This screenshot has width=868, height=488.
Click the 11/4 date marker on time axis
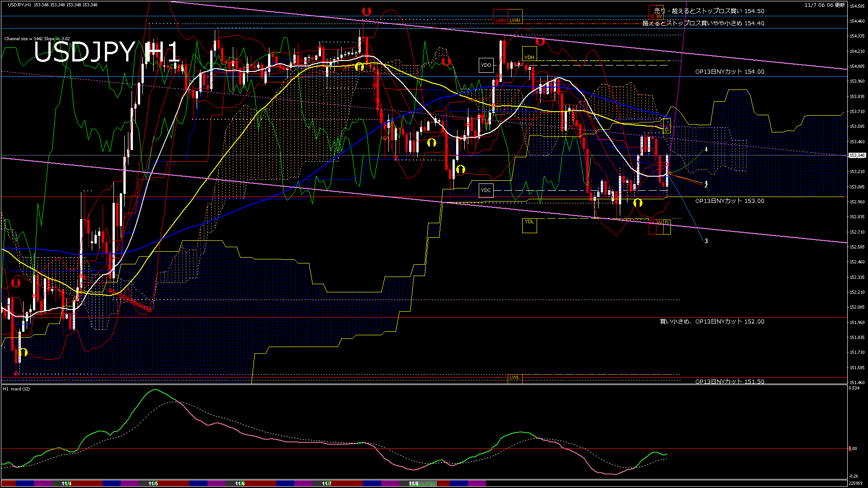66,483
